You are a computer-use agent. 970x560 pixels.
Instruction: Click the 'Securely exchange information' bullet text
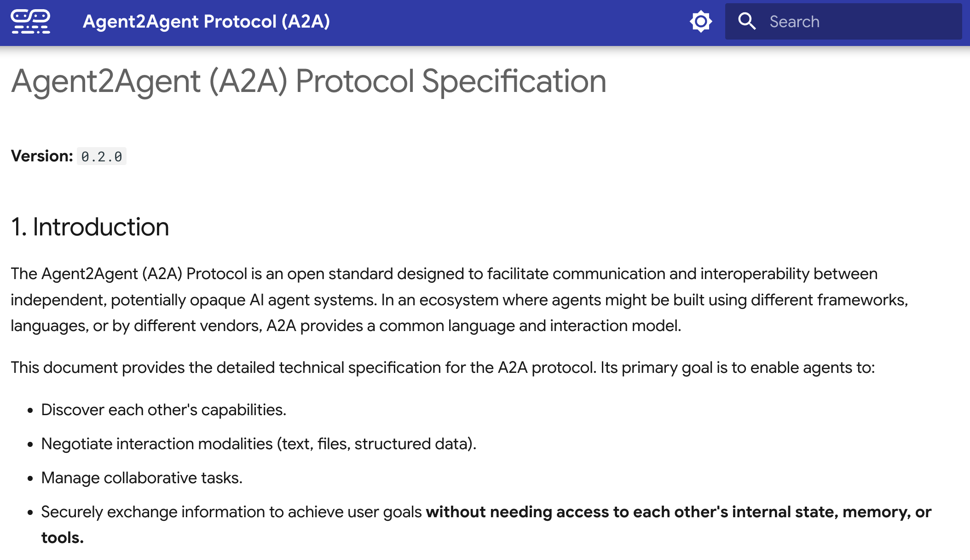[231, 512]
